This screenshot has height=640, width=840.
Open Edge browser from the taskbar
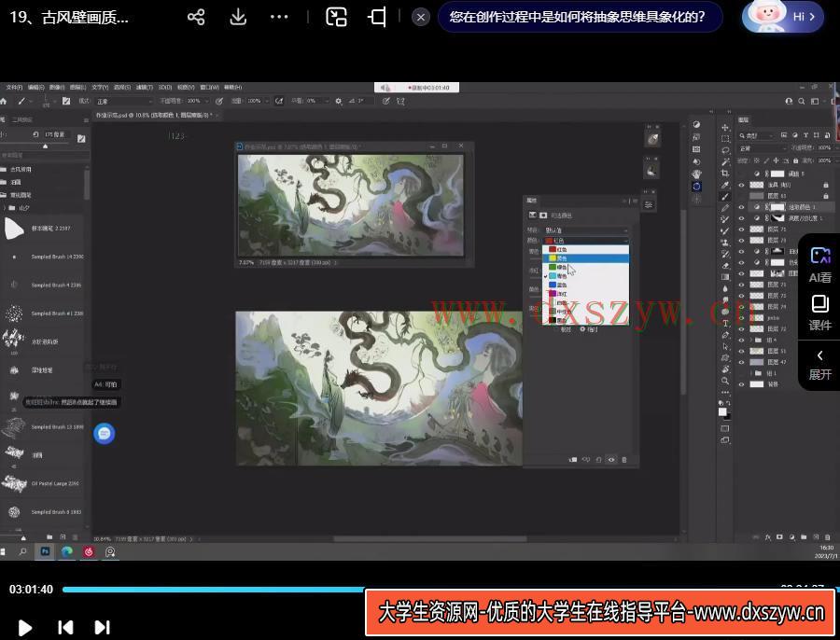(x=67, y=551)
